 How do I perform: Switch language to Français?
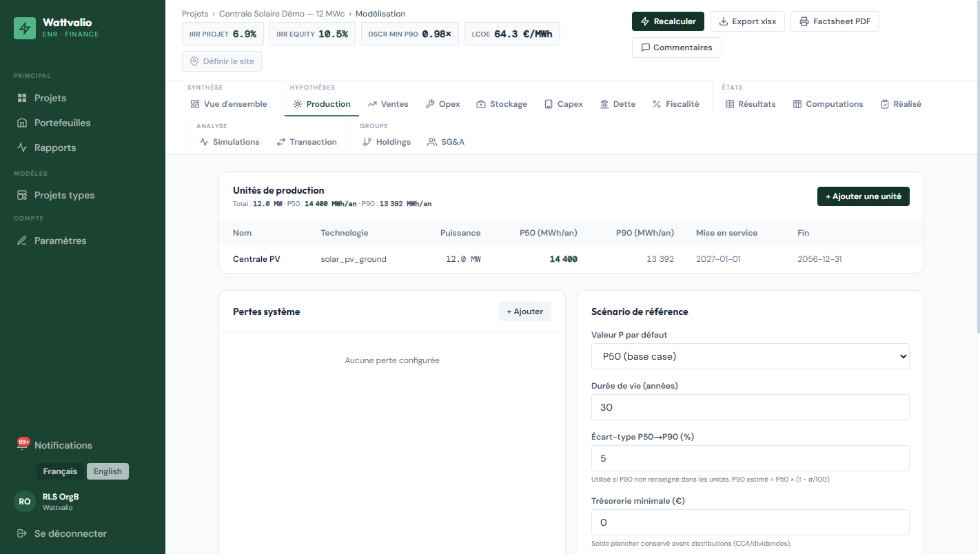[60, 471]
